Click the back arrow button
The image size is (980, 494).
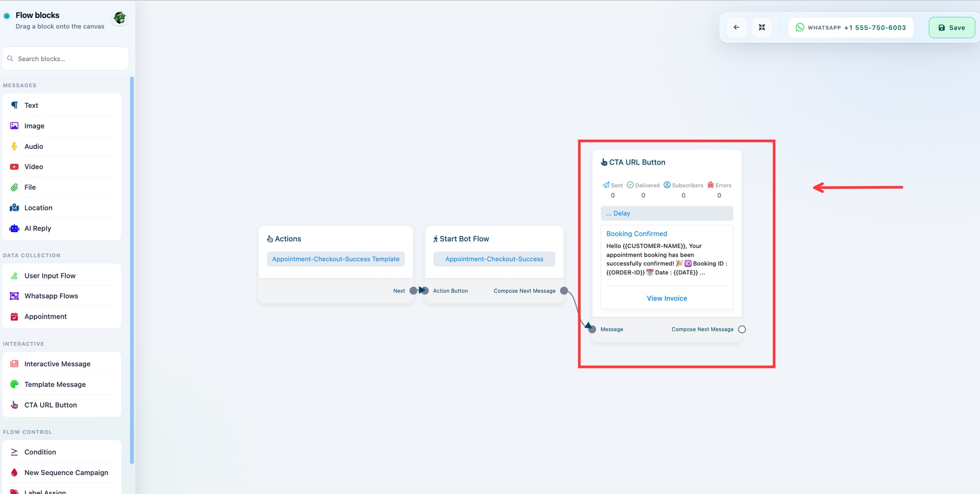pyautogui.click(x=736, y=27)
